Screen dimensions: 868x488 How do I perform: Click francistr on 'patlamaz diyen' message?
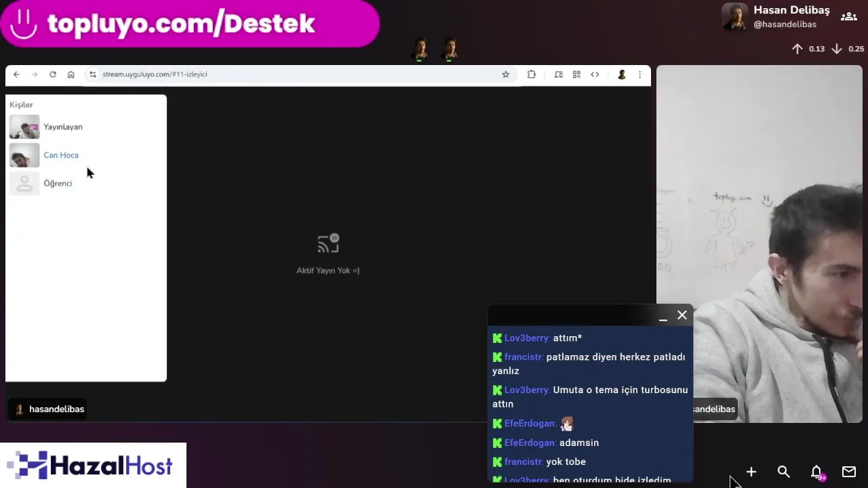524,357
